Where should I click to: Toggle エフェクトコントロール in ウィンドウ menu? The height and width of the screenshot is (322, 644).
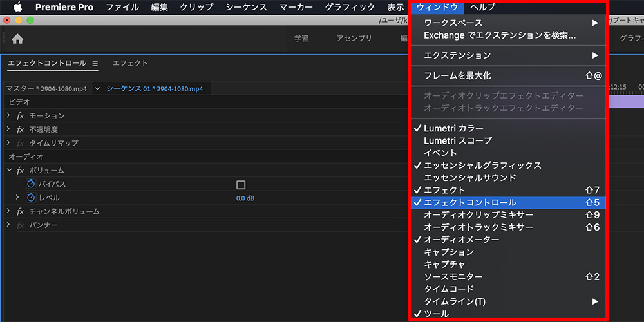pyautogui.click(x=509, y=202)
